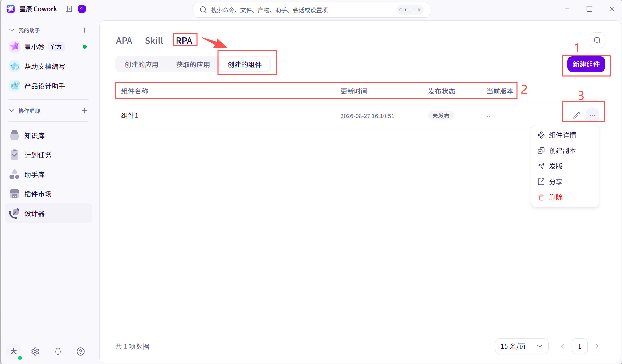The height and width of the screenshot is (364, 622).
Task: Select the RPA tab
Action: click(x=184, y=41)
